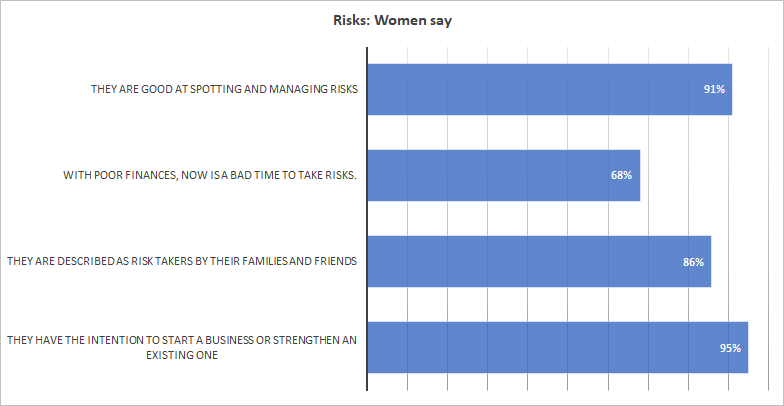Select the 95% data label
The height and width of the screenshot is (406, 784).
click(730, 348)
